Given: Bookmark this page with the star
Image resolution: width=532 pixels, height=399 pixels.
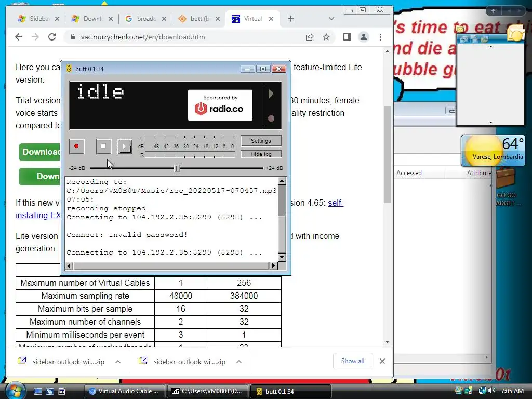Looking at the screenshot, I should 326,37.
